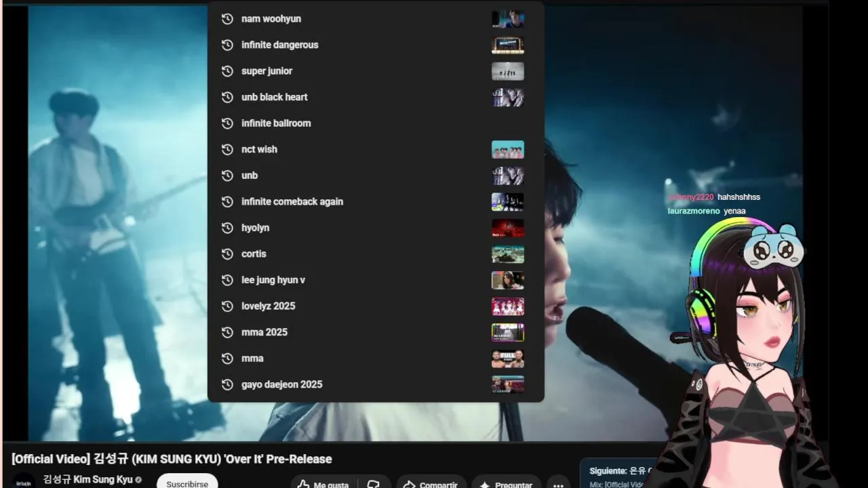Like the video with Me gusta
This screenshot has width=868, height=488.
coord(324,483)
